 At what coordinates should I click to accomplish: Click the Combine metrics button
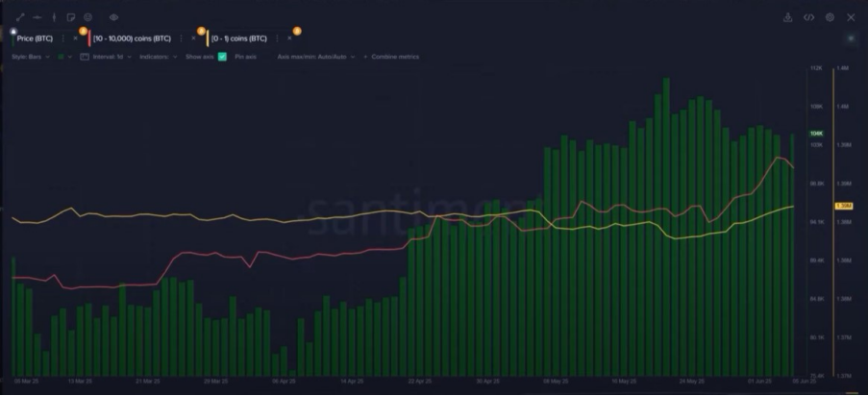[394, 57]
